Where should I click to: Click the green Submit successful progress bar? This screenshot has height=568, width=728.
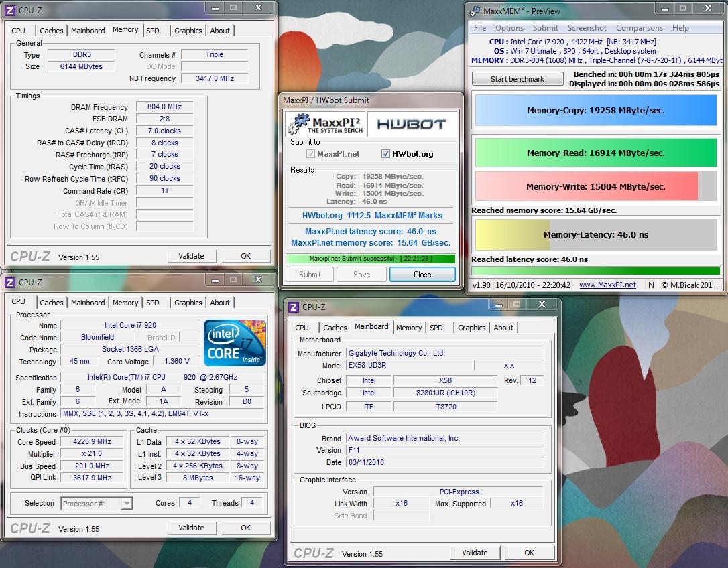click(x=370, y=259)
